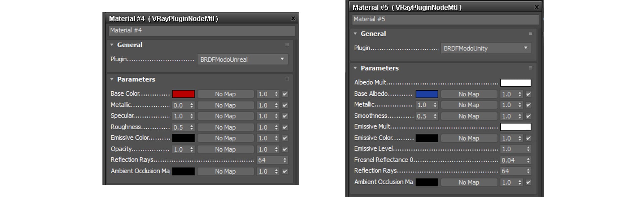Open the BRDFModoUnity plugin dropdown
Screen dimensions: 644x197
tap(486, 48)
